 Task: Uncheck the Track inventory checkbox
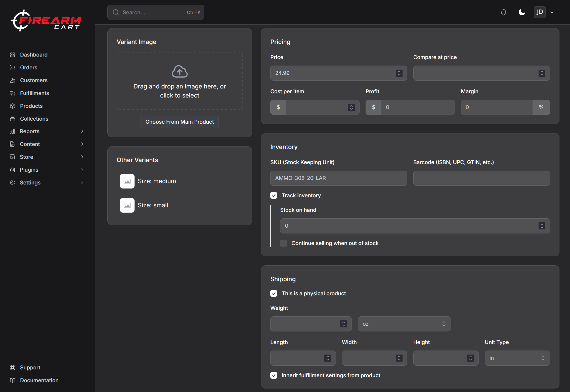pyautogui.click(x=274, y=195)
